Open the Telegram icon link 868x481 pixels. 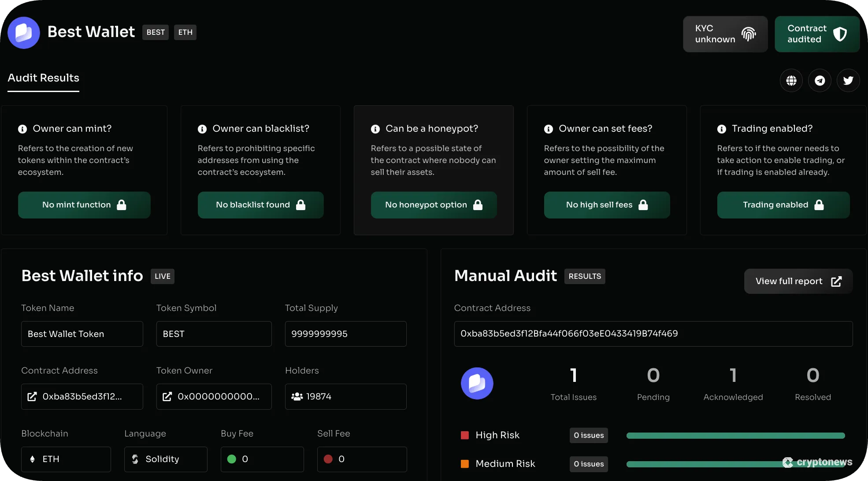820,81
